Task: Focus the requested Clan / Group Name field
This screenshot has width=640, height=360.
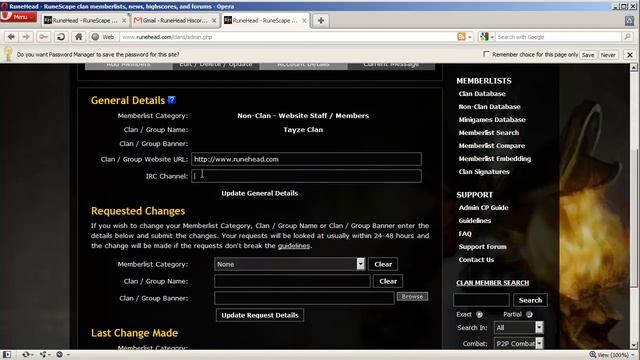Action: point(292,281)
